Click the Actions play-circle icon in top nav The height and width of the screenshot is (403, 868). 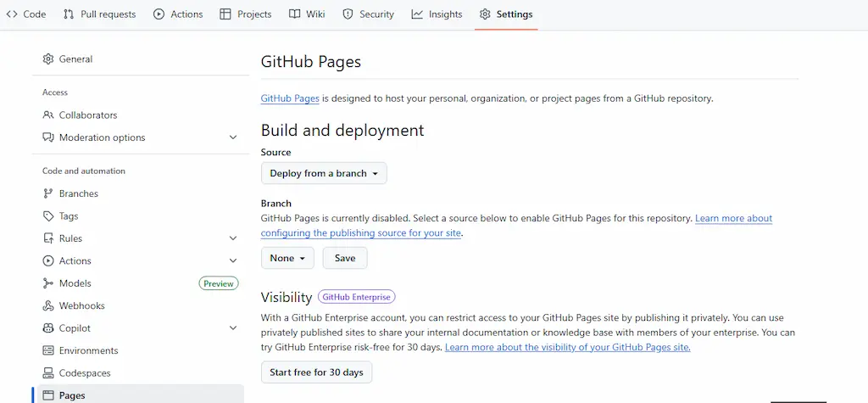(x=159, y=14)
